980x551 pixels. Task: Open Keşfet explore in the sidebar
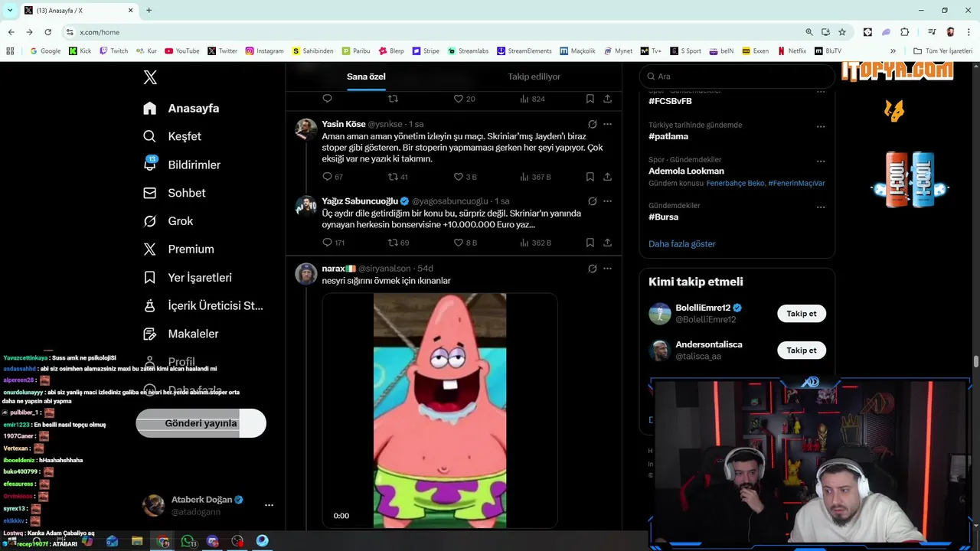[172, 136]
